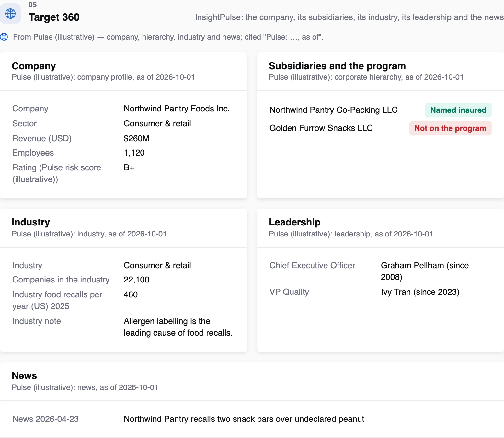Click the InsightPulse description in the header
Image resolution: width=504 pixels, height=438 pixels.
tap(349, 17)
